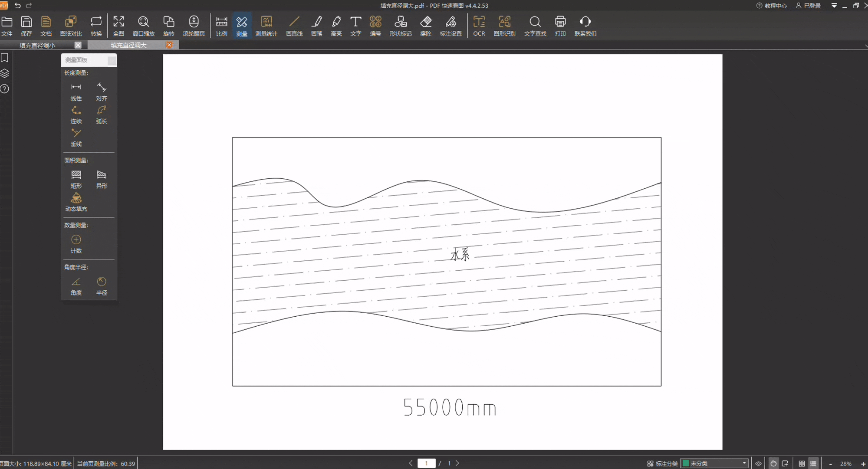Select the 画笔 brush tool
Image resolution: width=868 pixels, height=469 pixels.
(x=317, y=26)
